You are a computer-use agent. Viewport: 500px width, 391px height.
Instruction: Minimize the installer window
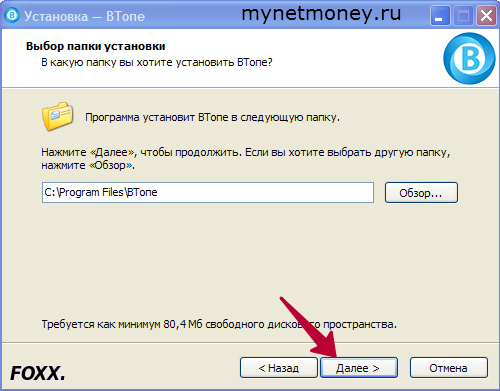[439, 15]
